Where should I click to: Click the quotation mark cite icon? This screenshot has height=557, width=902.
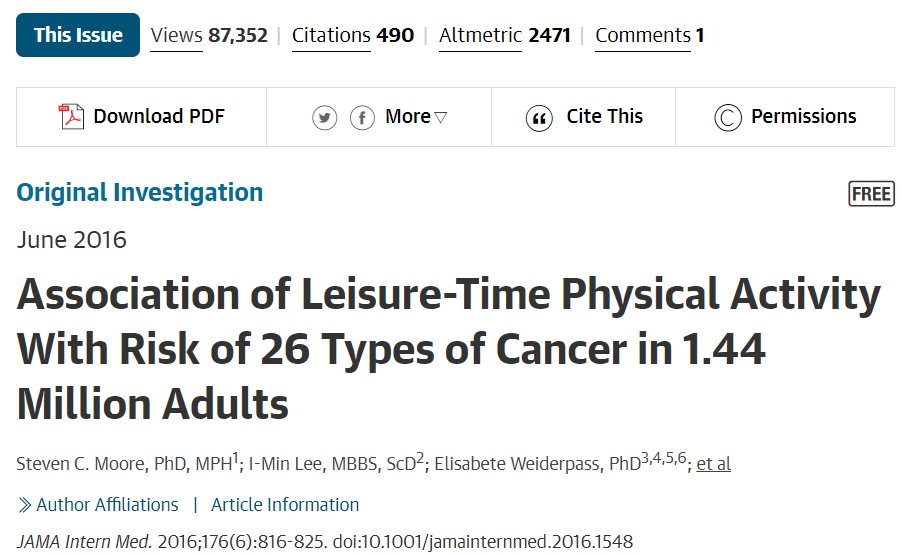539,119
